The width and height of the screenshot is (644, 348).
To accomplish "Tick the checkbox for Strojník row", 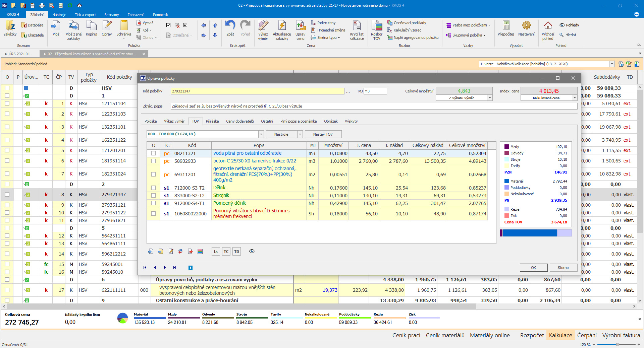I will pos(154,196).
